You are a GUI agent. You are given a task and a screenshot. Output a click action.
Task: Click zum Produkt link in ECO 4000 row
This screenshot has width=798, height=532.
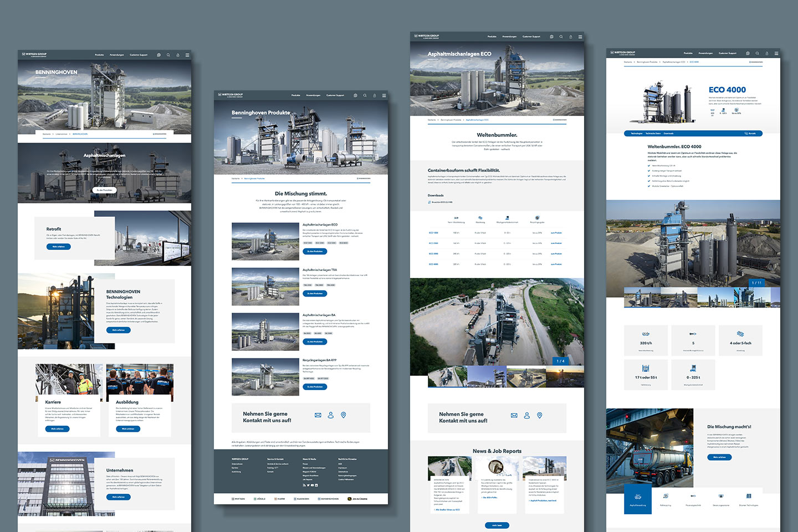point(556,264)
